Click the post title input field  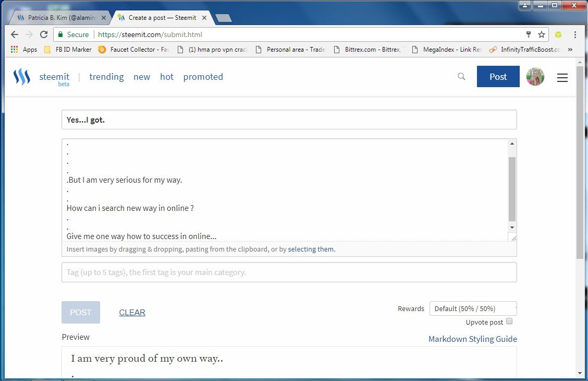click(x=289, y=120)
